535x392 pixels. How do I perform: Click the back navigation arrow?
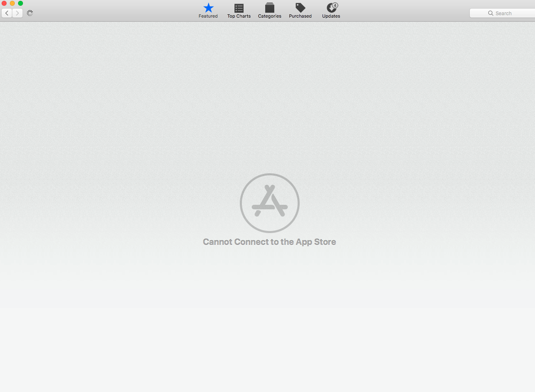click(7, 13)
